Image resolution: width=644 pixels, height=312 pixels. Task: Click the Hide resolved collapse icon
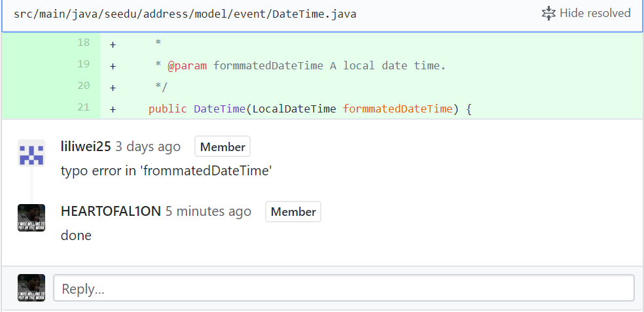[548, 14]
